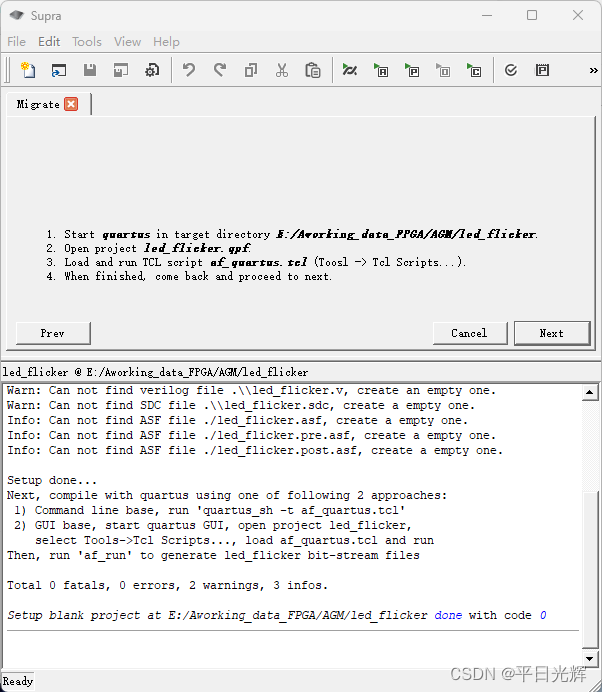Open the File menu
This screenshot has height=692, width=602.
pos(16,42)
